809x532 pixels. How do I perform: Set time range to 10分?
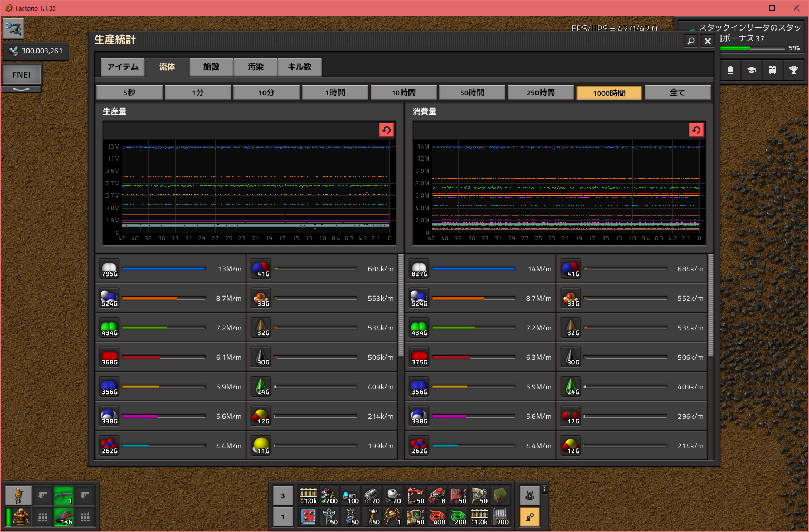(x=267, y=93)
